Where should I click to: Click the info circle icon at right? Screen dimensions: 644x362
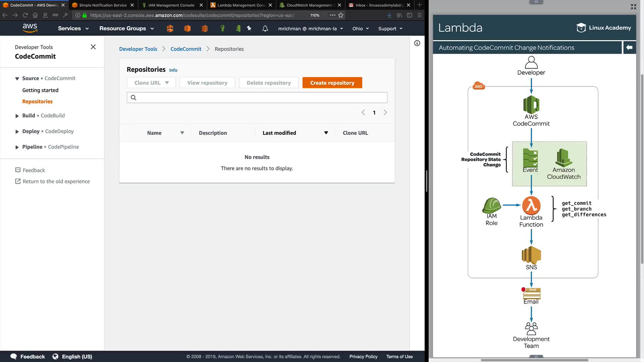point(417,43)
